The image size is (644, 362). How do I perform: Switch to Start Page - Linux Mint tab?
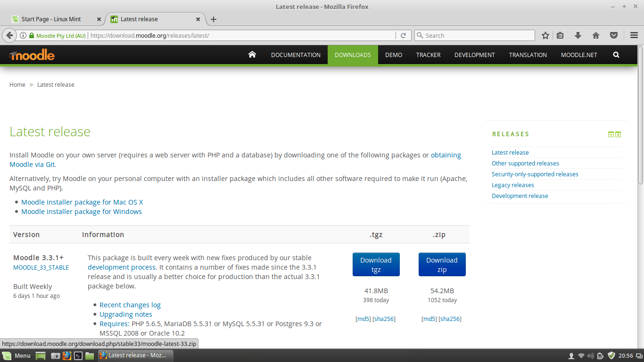click(x=58, y=19)
